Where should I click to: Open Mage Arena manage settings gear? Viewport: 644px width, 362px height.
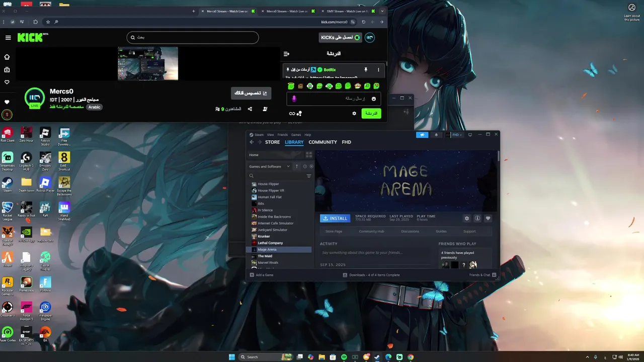point(467,218)
